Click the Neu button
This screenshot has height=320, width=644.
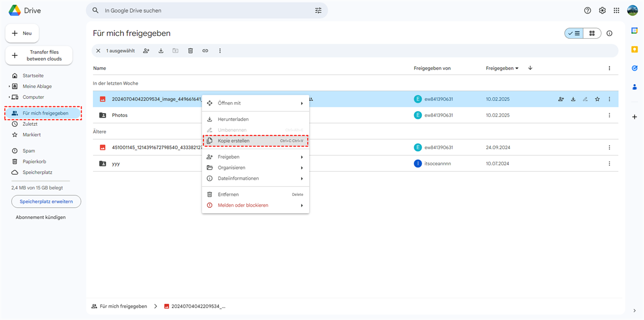[x=22, y=33]
